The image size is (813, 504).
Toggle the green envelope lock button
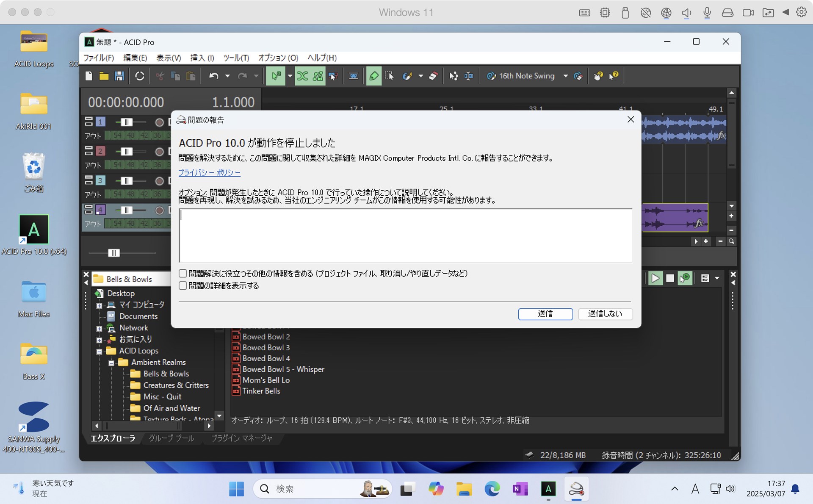pos(318,76)
